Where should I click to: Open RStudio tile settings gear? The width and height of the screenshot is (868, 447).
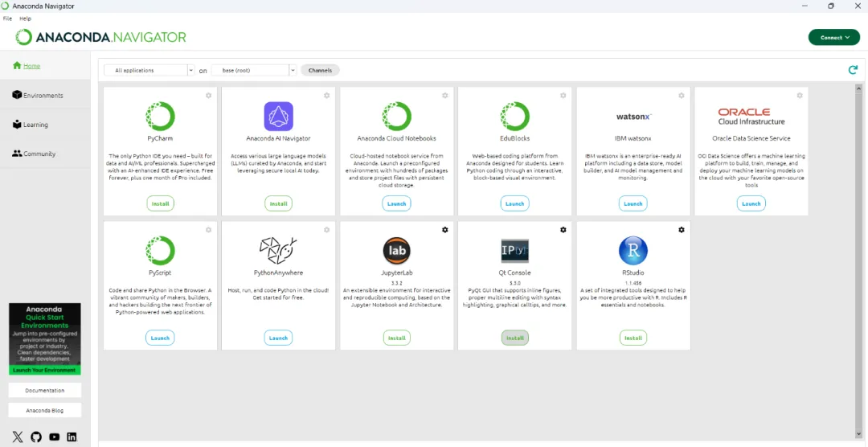pos(682,229)
